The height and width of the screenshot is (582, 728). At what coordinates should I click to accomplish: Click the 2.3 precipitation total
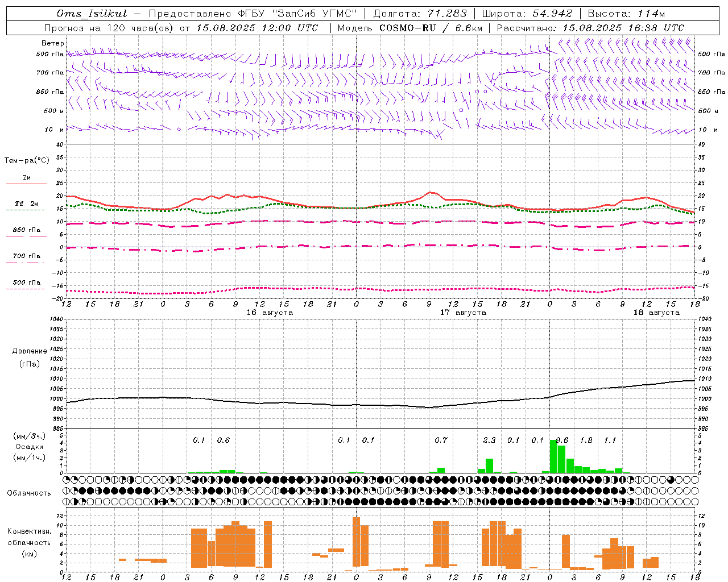(x=489, y=440)
